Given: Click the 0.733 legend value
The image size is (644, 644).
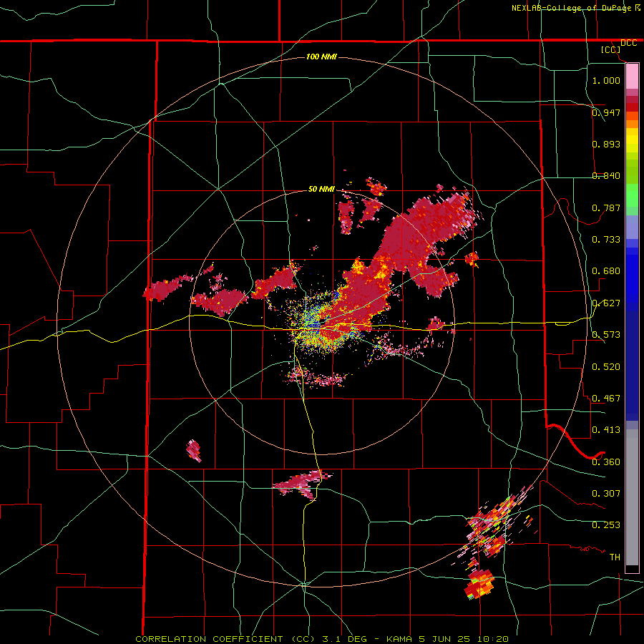Looking at the screenshot, I should pos(606,240).
